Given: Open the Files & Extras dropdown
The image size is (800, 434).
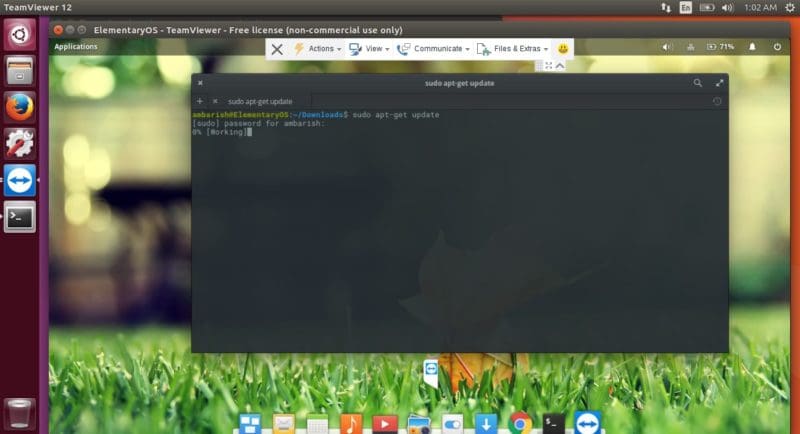Looking at the screenshot, I should pos(513,49).
